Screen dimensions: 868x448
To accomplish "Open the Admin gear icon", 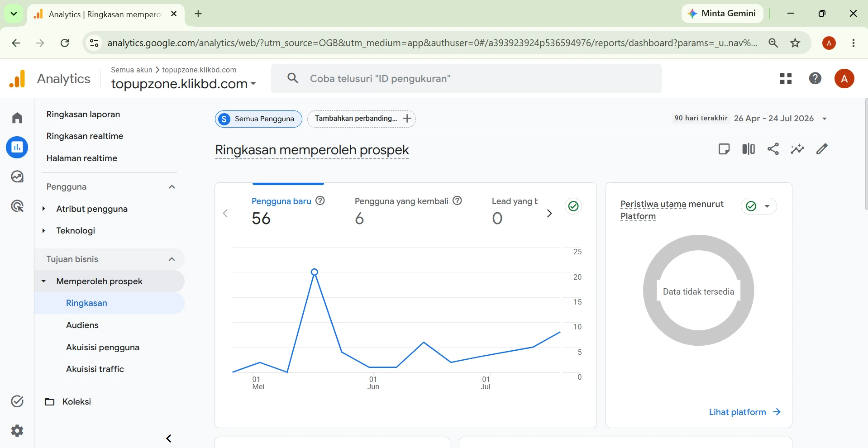I will pyautogui.click(x=17, y=430).
